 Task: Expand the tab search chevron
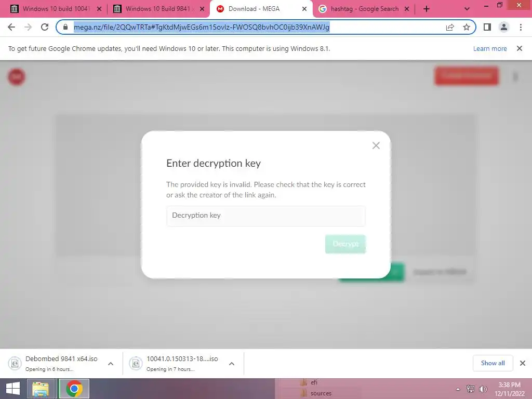pos(467,9)
